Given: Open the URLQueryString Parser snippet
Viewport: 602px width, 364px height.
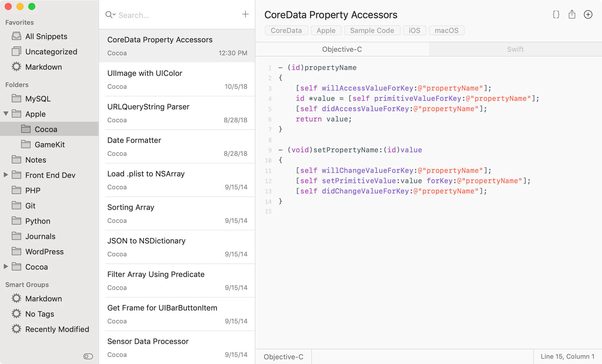Looking at the screenshot, I should point(177,113).
